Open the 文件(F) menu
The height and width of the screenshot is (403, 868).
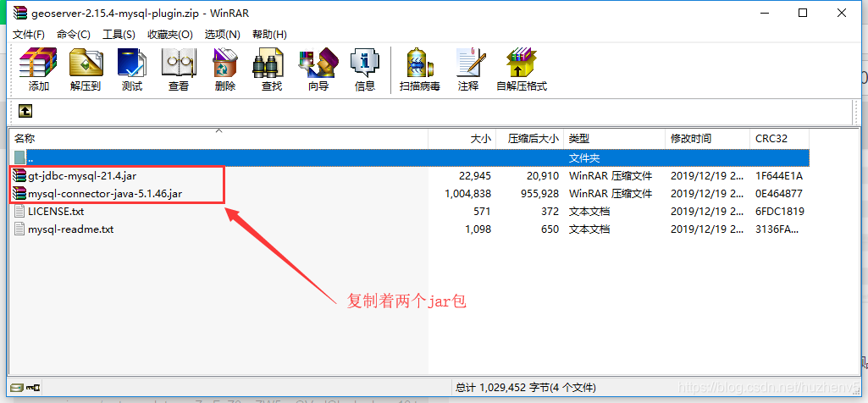coord(29,35)
